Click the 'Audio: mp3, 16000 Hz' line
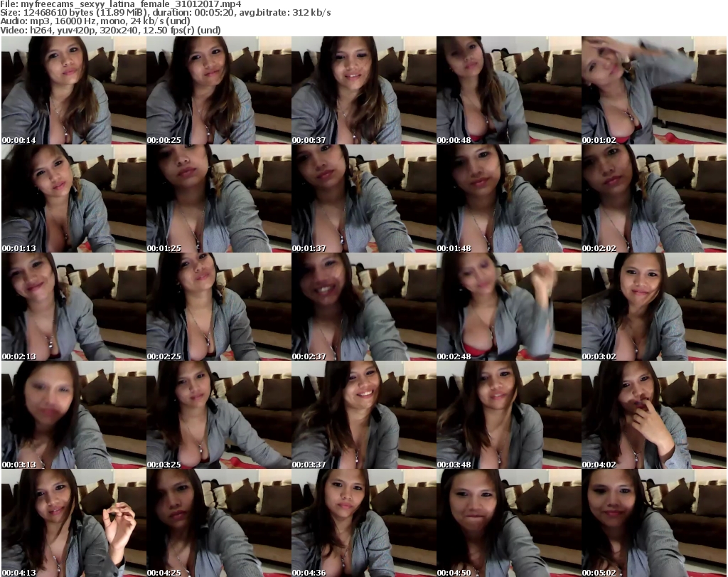Viewport: 728px width, 577px height. click(95, 21)
